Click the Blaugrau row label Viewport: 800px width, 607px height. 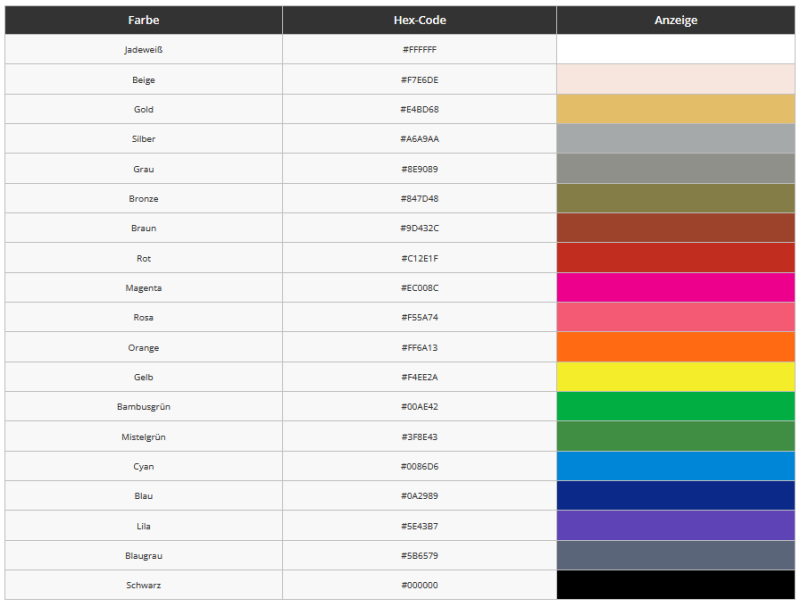point(143,556)
